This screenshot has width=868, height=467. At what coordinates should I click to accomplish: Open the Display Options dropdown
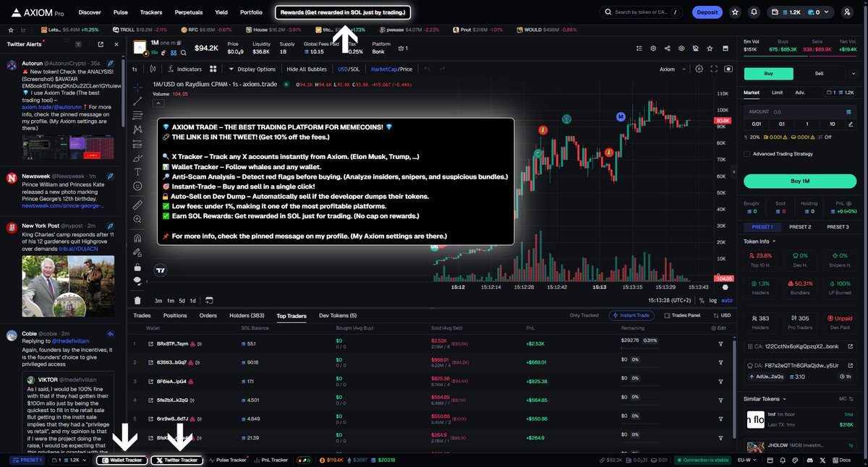coord(252,69)
